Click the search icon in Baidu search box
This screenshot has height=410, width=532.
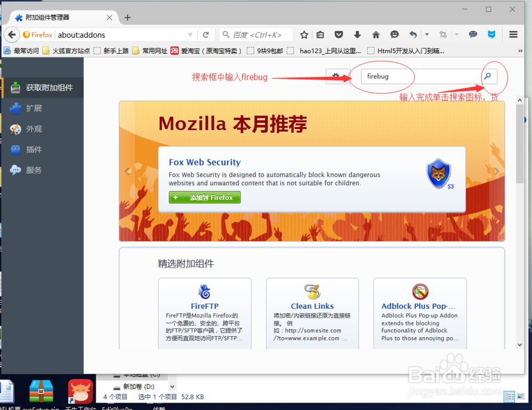[226, 35]
